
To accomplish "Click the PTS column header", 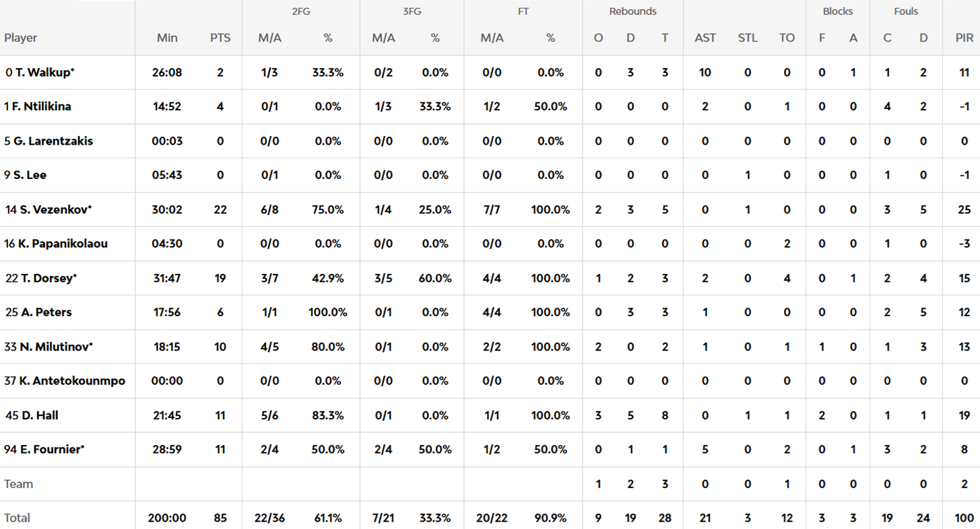I will [220, 38].
